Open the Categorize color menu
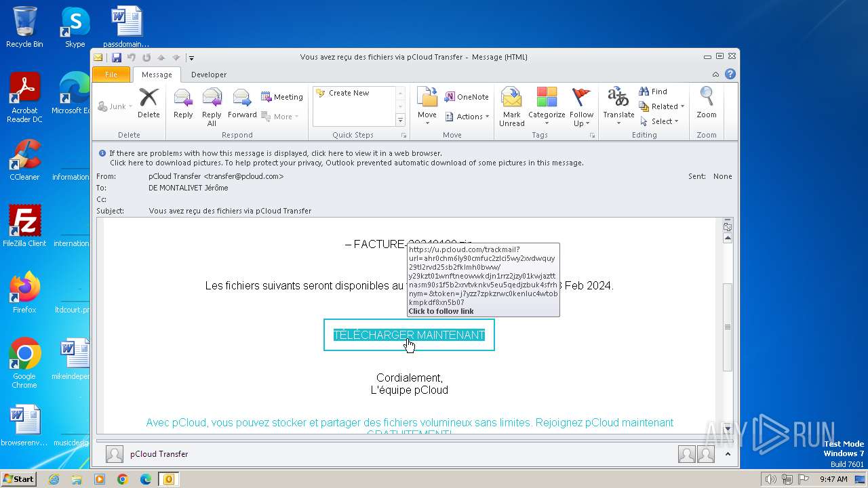The height and width of the screenshot is (488, 868). click(547, 107)
